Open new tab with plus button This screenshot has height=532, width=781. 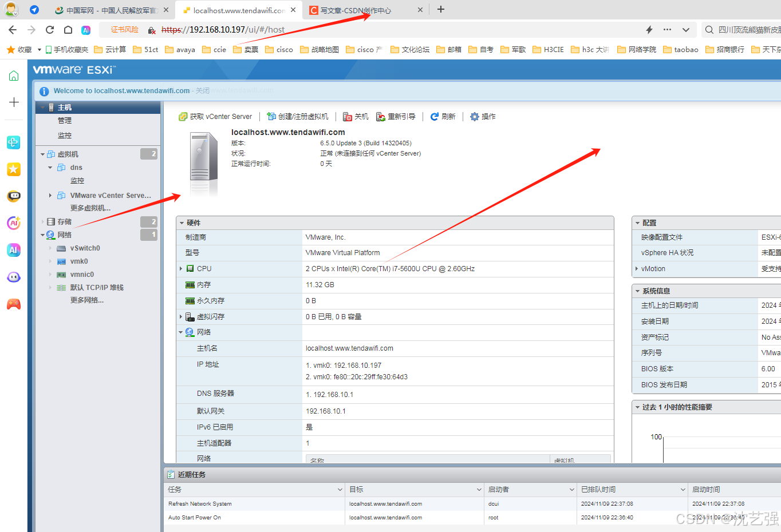441,9
